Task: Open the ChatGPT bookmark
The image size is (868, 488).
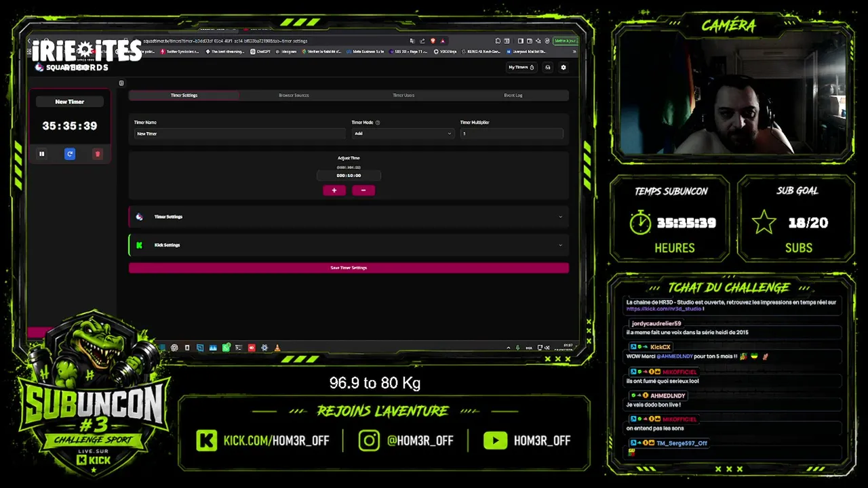Action: tap(260, 52)
